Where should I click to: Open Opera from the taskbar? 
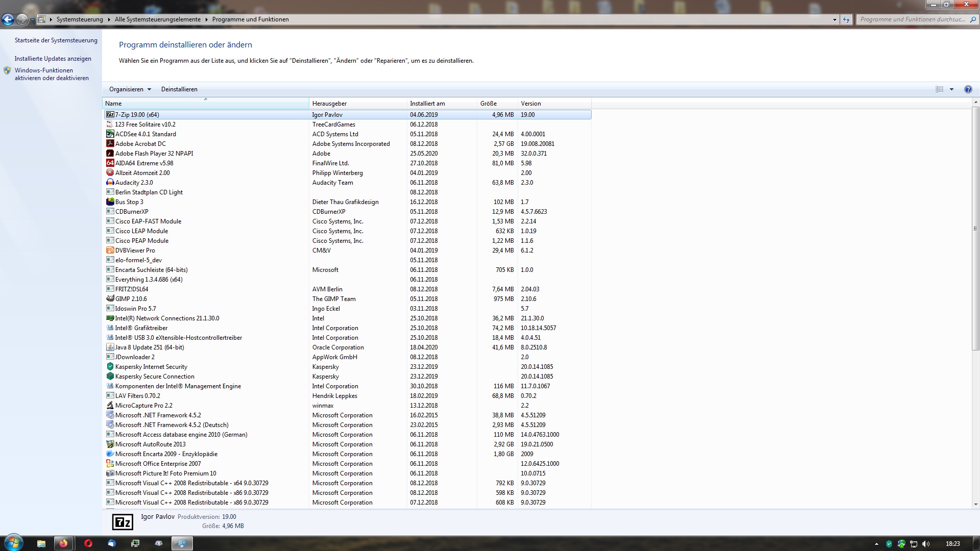(88, 543)
